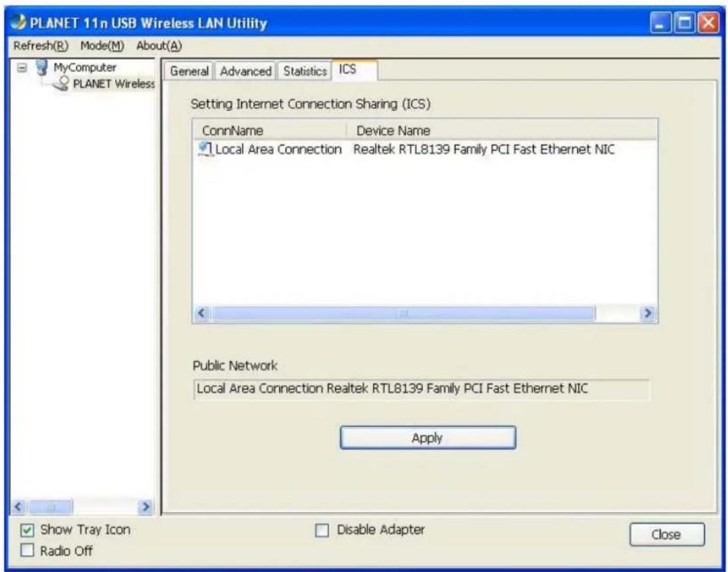Click the Apply button
This screenshot has width=728, height=572.
427,438
